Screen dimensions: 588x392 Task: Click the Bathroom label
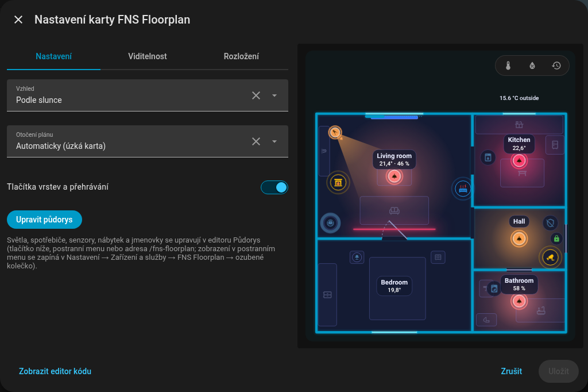[519, 285]
